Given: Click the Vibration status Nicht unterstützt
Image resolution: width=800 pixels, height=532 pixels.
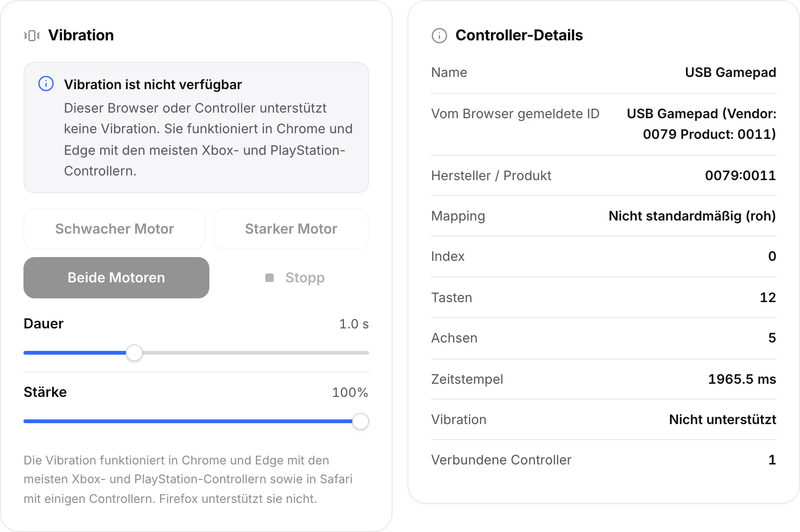Looking at the screenshot, I should 723,419.
